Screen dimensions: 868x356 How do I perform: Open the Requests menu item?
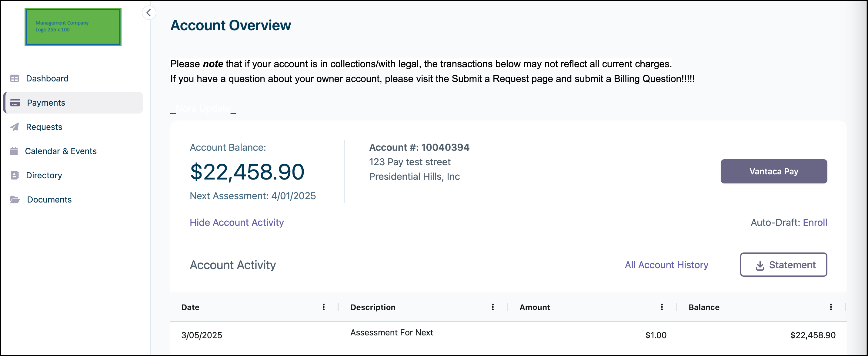click(44, 127)
